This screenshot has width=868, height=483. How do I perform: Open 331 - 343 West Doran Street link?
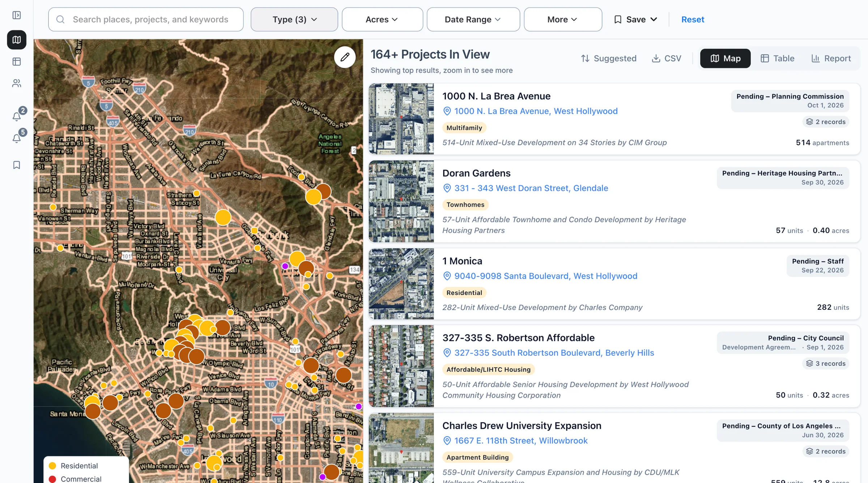(531, 188)
